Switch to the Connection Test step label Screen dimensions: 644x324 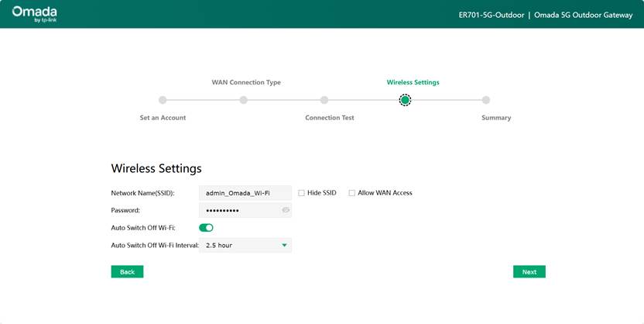330,118
